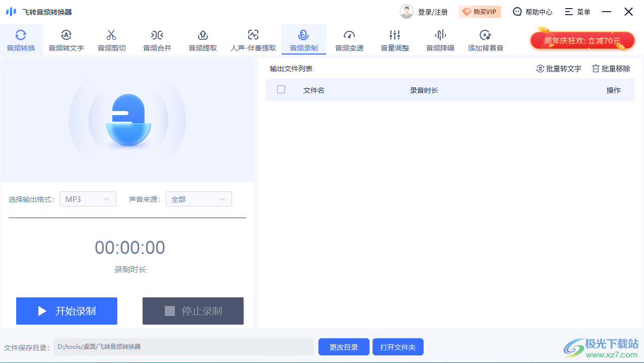Viewport: 644px width, 363px height.
Task: Open the 菜单 menu
Action: tap(577, 11)
